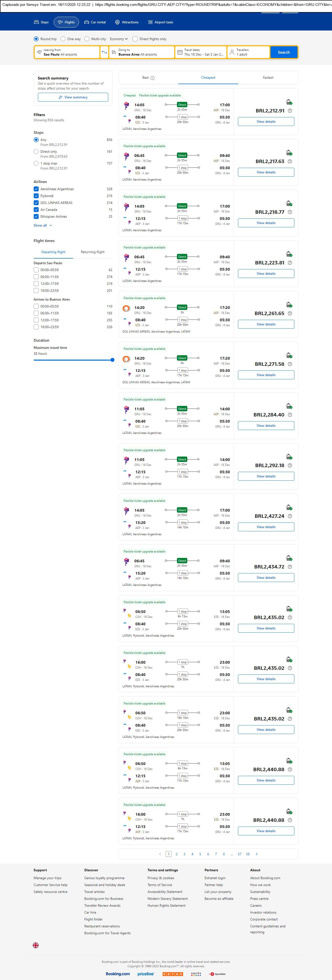
Task: Click the info icon beside the Best tab
Action: [x=153, y=78]
